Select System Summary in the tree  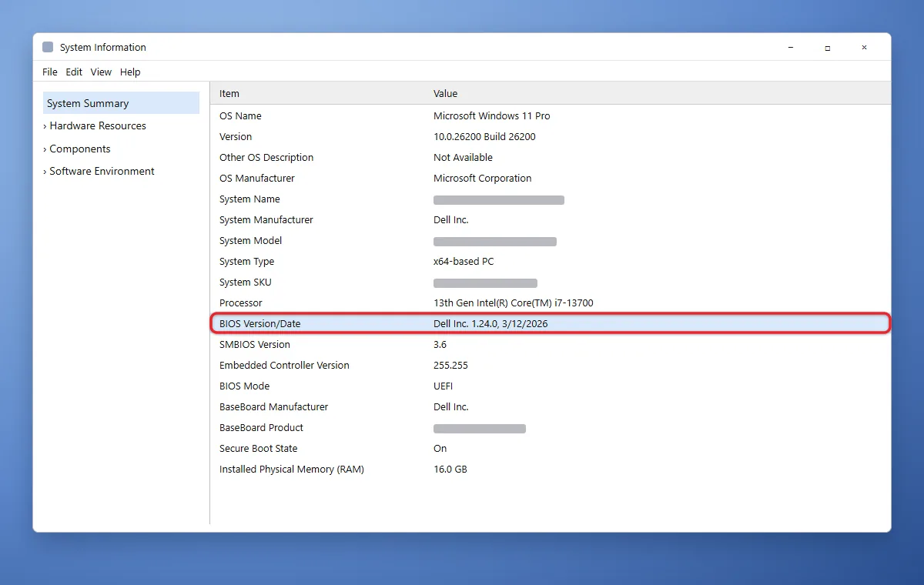[x=121, y=103]
